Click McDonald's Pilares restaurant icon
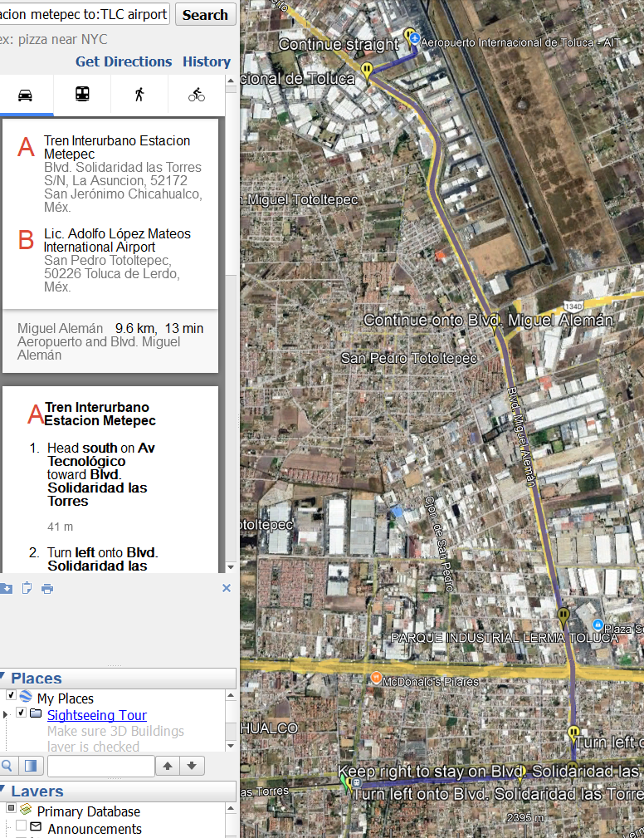644x838 pixels. [376, 678]
